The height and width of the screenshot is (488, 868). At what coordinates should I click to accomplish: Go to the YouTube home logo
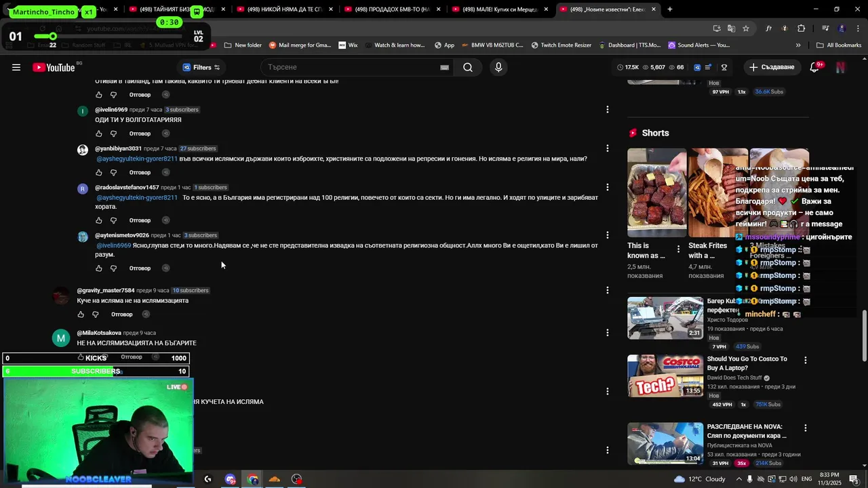[x=54, y=67]
